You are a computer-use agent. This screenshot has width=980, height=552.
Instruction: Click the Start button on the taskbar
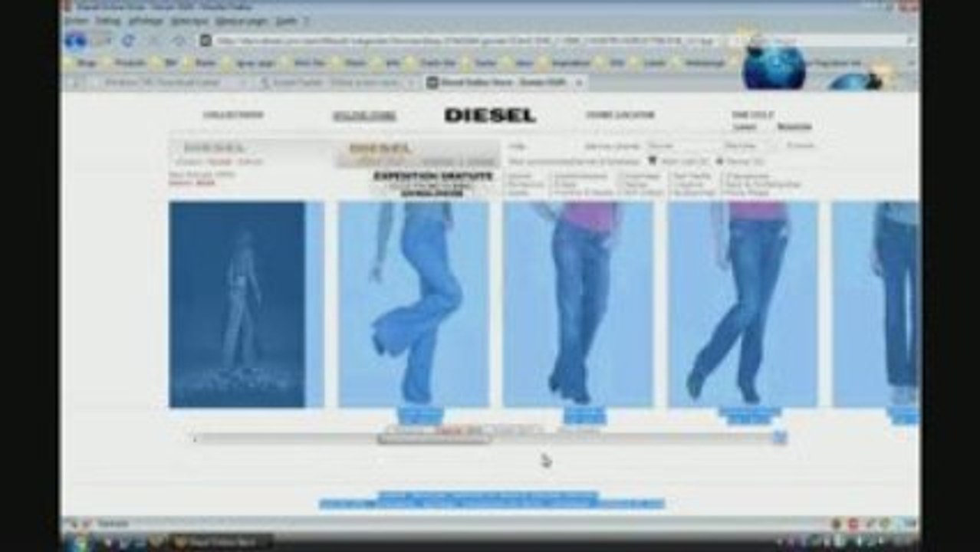coord(79,542)
